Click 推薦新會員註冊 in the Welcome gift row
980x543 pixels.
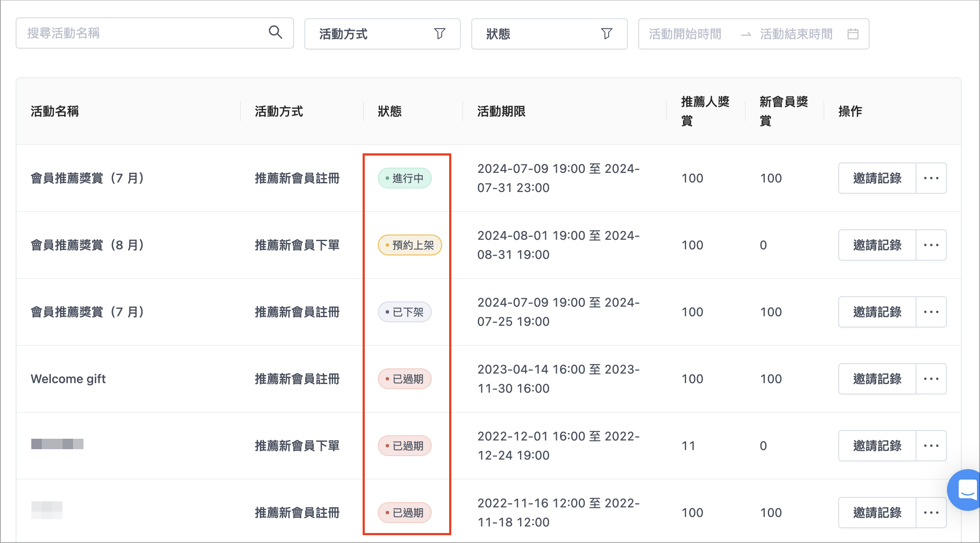click(x=297, y=379)
